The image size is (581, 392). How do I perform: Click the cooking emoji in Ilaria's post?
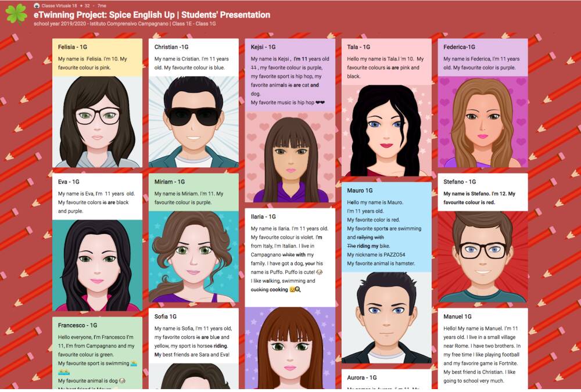tap(295, 290)
